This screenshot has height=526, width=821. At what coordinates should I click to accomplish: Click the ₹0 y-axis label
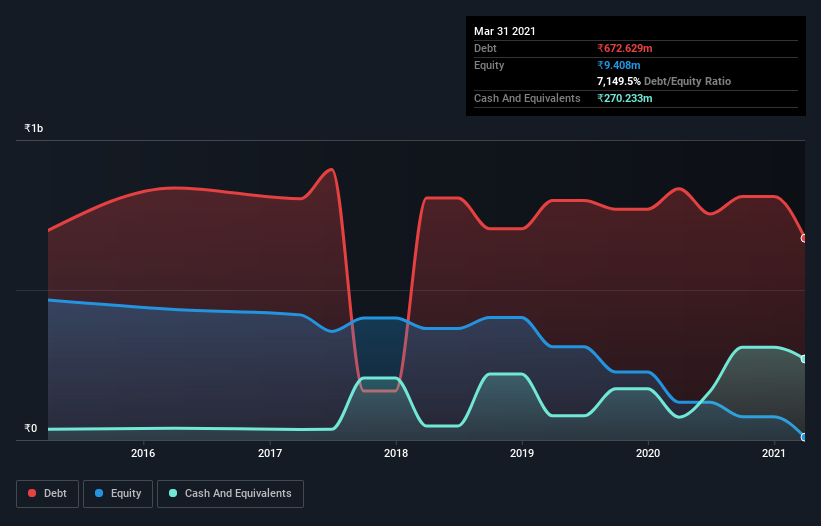pyautogui.click(x=31, y=428)
